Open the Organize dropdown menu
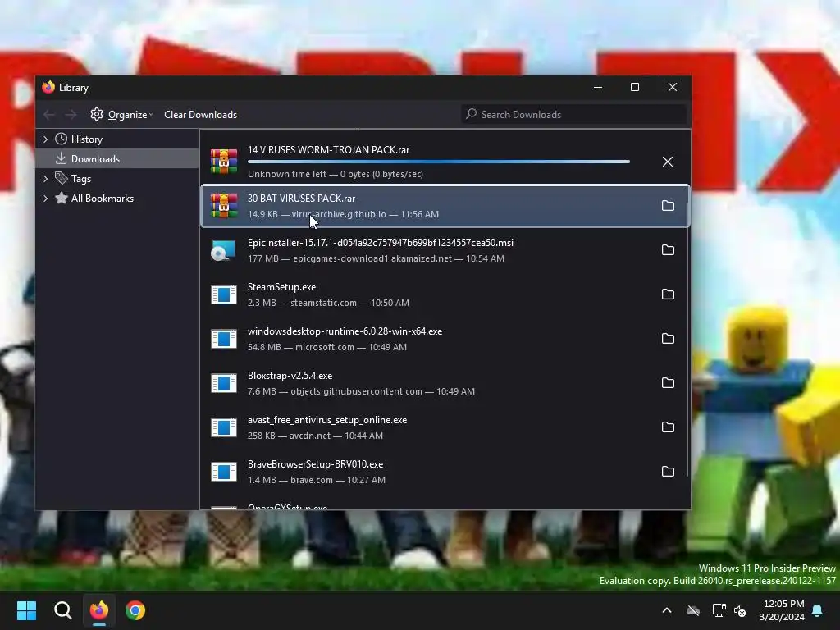Image resolution: width=840 pixels, height=630 pixels. pyautogui.click(x=121, y=115)
